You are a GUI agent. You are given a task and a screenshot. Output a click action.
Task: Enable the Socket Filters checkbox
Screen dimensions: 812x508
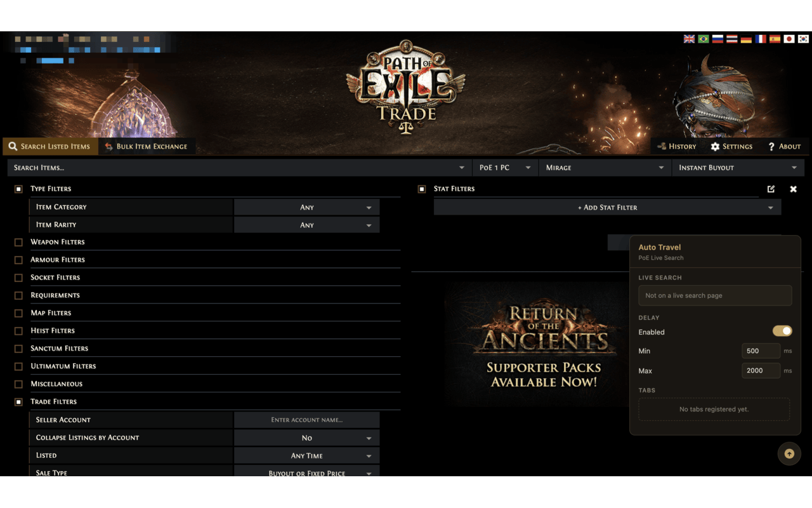coord(18,277)
